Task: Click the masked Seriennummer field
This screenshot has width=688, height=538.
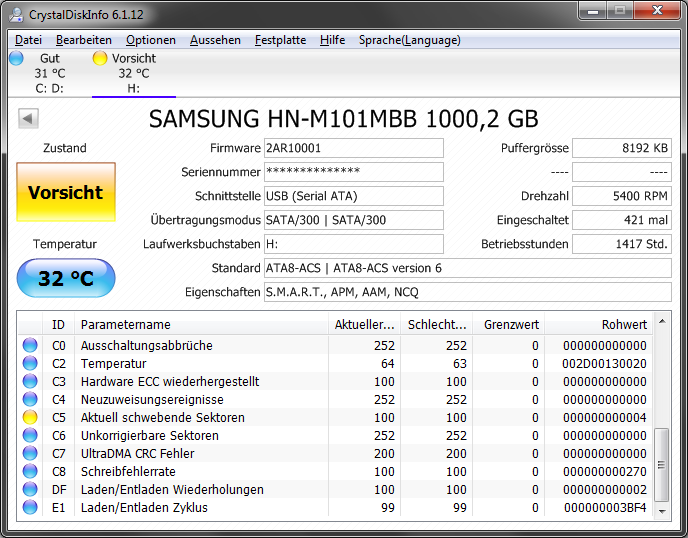Action: coord(353,172)
